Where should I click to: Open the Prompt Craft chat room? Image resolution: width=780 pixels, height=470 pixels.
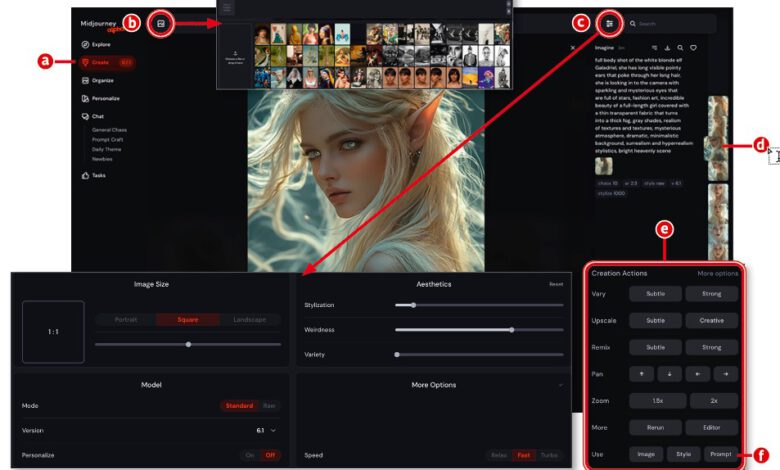pos(107,140)
